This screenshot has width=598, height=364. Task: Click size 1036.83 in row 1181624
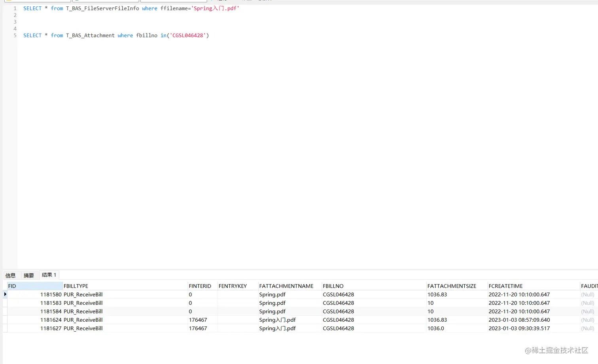437,320
